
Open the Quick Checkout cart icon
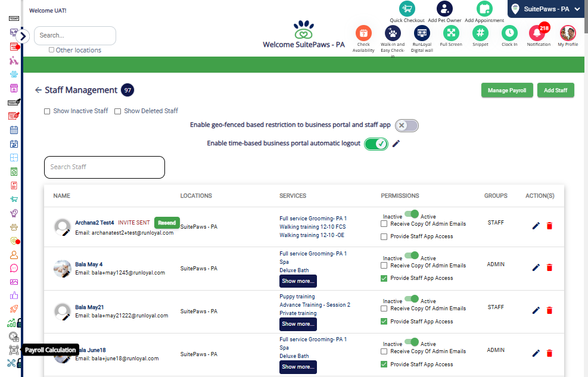(x=407, y=8)
